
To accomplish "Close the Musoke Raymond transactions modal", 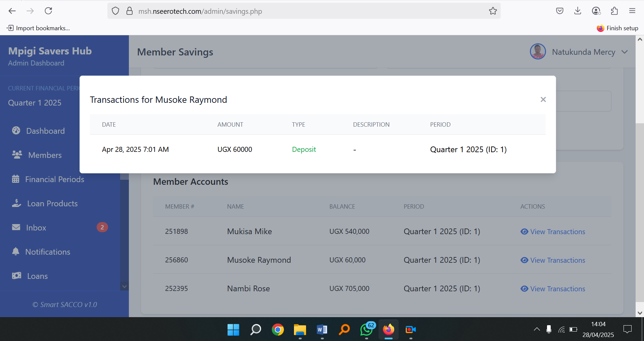I will pos(543,99).
